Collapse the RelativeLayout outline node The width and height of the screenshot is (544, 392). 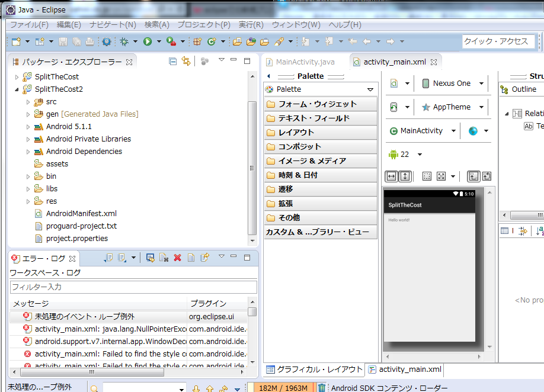(507, 114)
